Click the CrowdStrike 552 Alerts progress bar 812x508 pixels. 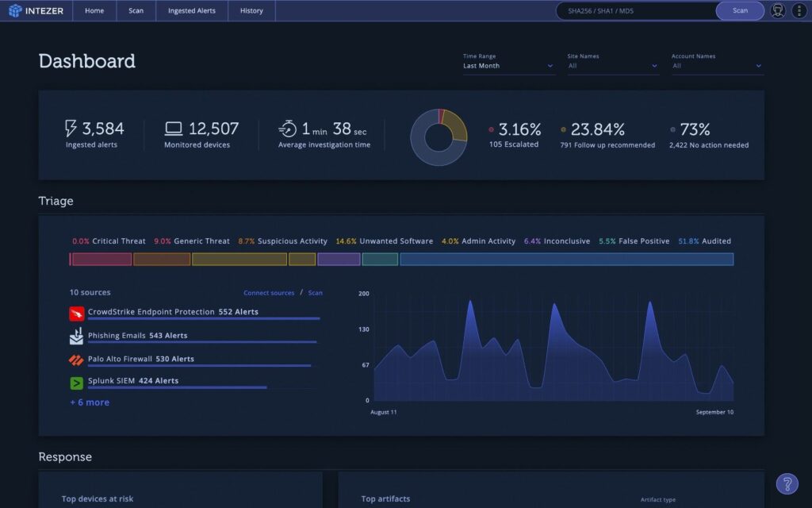coord(204,318)
